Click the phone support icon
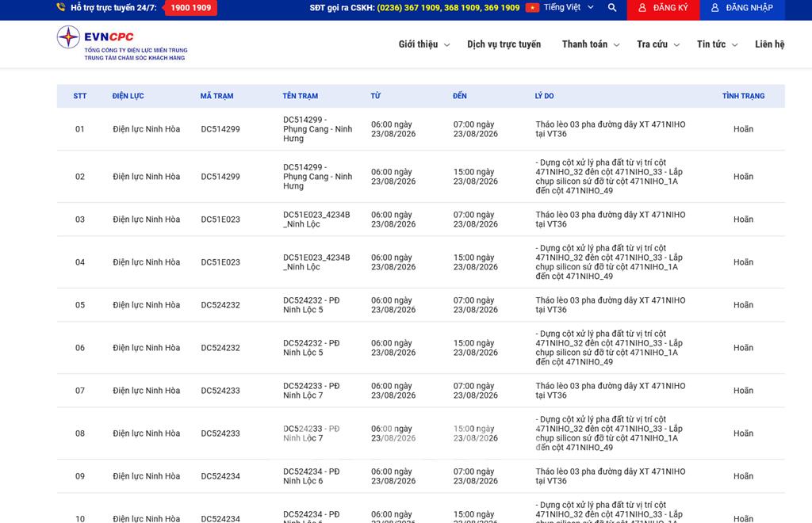 pyautogui.click(x=61, y=7)
